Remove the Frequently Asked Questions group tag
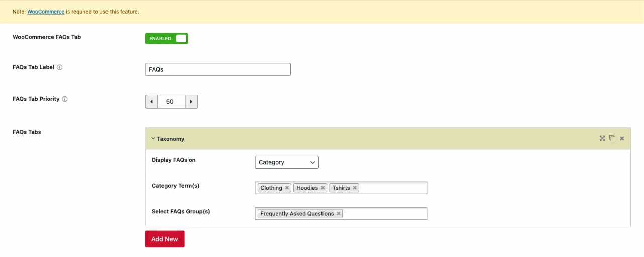Image resolution: width=644 pixels, height=257 pixels. [x=339, y=214]
